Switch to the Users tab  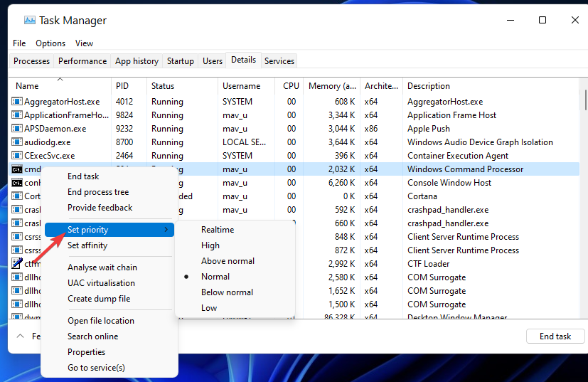pyautogui.click(x=213, y=60)
